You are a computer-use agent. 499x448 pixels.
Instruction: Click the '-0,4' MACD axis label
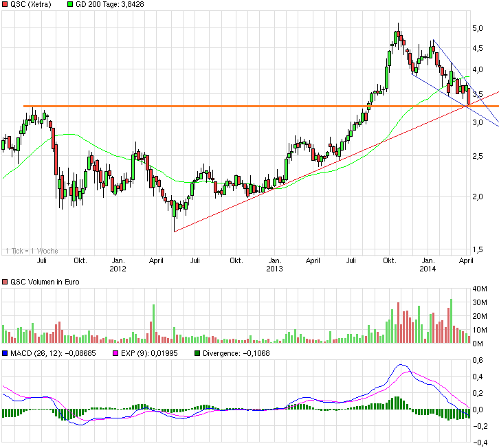(x=480, y=443)
